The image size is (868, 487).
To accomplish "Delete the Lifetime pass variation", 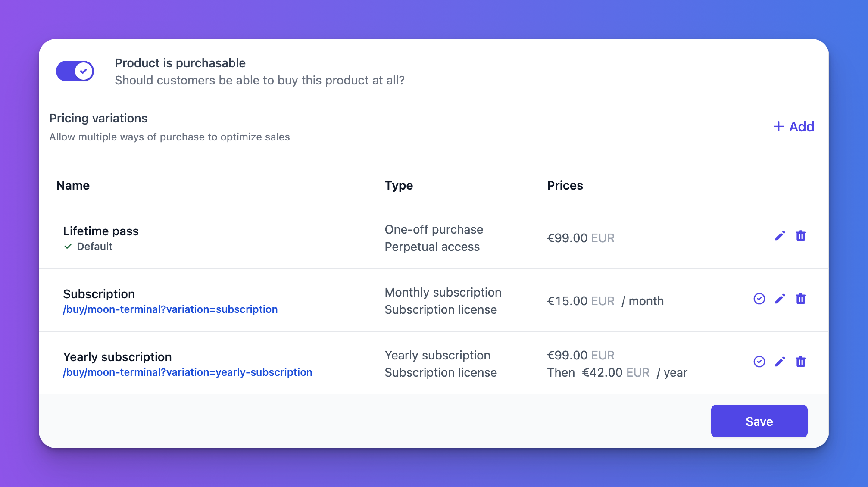I will pyautogui.click(x=800, y=236).
